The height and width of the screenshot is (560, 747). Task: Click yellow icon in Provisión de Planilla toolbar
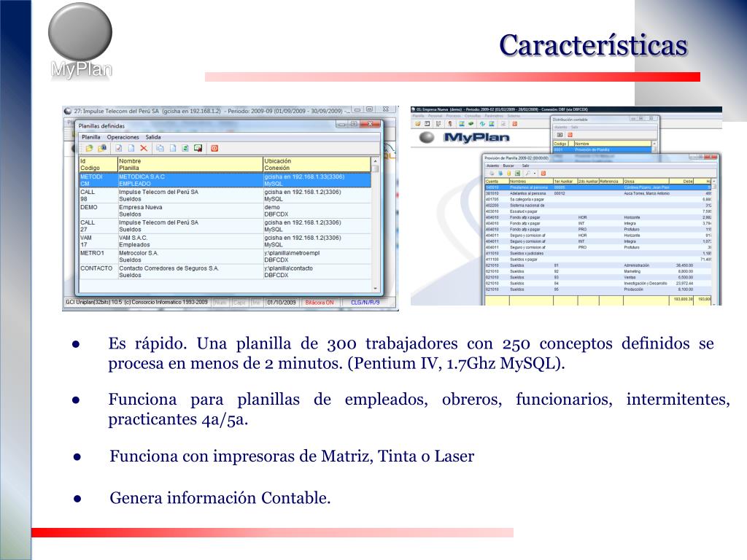point(508,174)
